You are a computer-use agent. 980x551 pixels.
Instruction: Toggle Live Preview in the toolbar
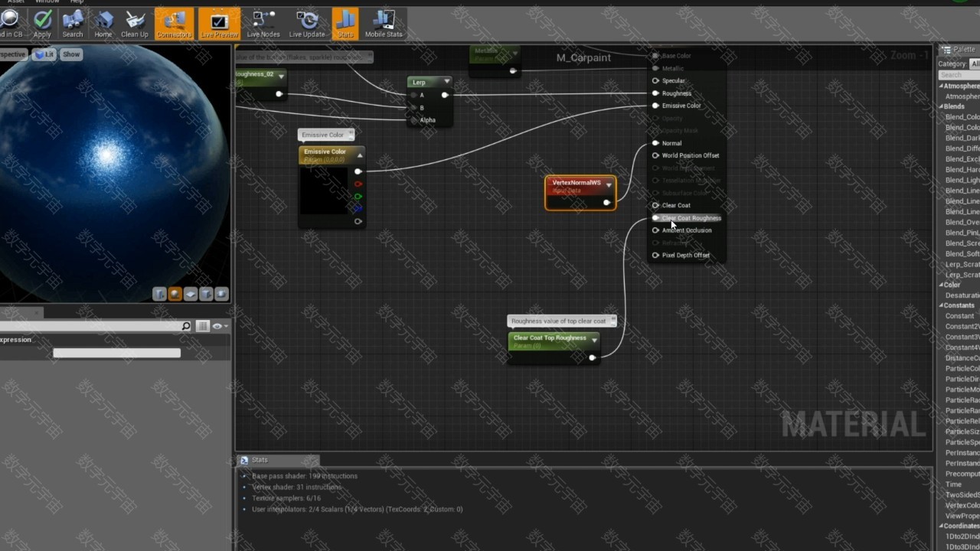tap(219, 23)
